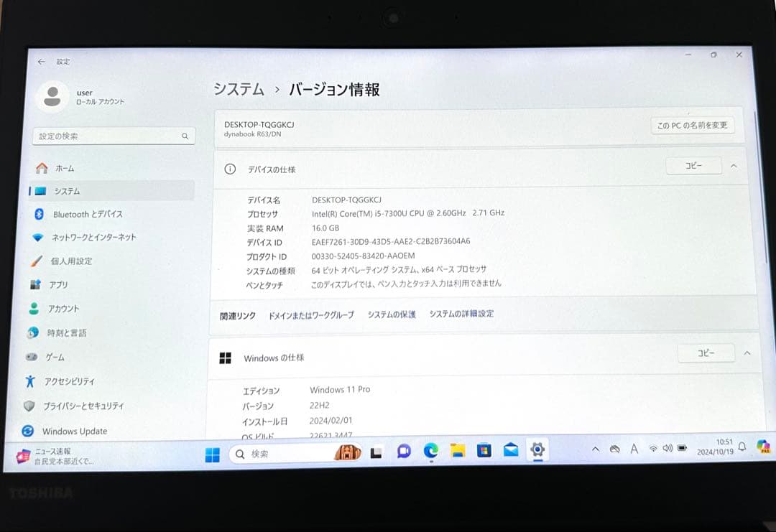The height and width of the screenshot is (532, 776).
Task: Open the notification bell in system tray
Action: 741,447
